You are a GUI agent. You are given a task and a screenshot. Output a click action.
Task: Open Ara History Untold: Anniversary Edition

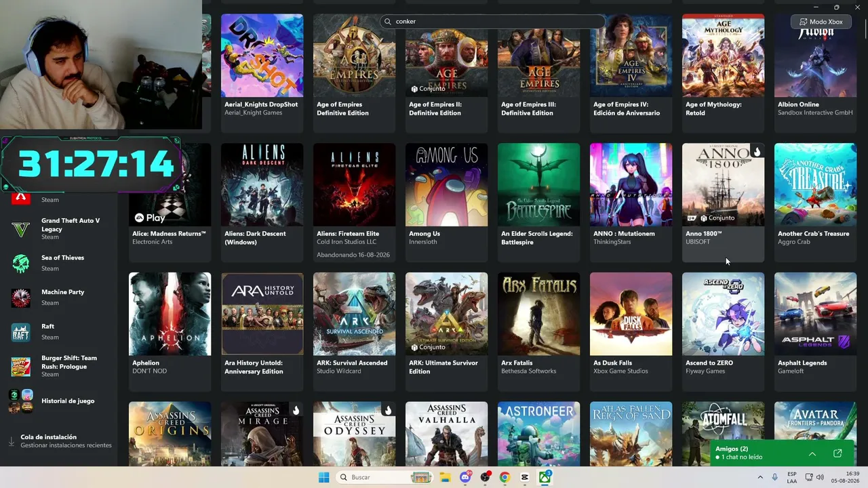coord(262,332)
